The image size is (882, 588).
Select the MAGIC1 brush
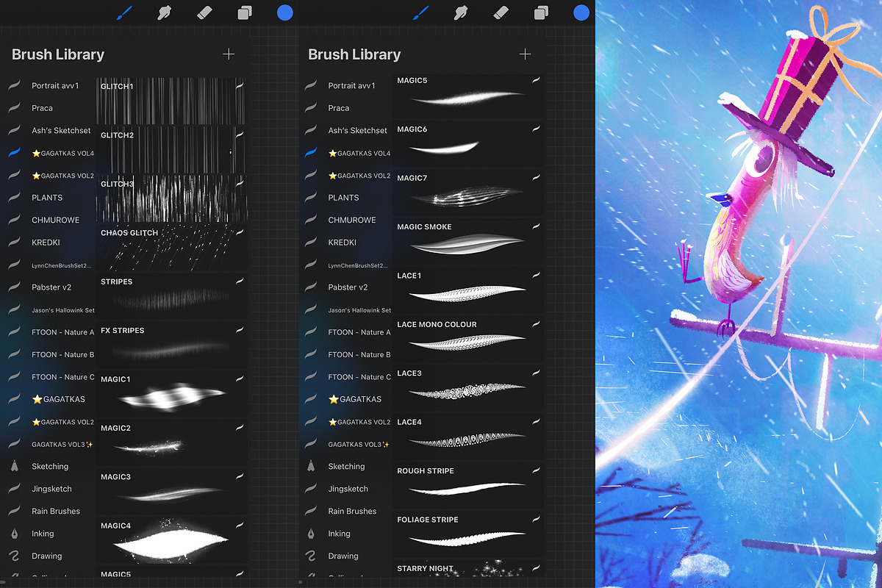[171, 394]
